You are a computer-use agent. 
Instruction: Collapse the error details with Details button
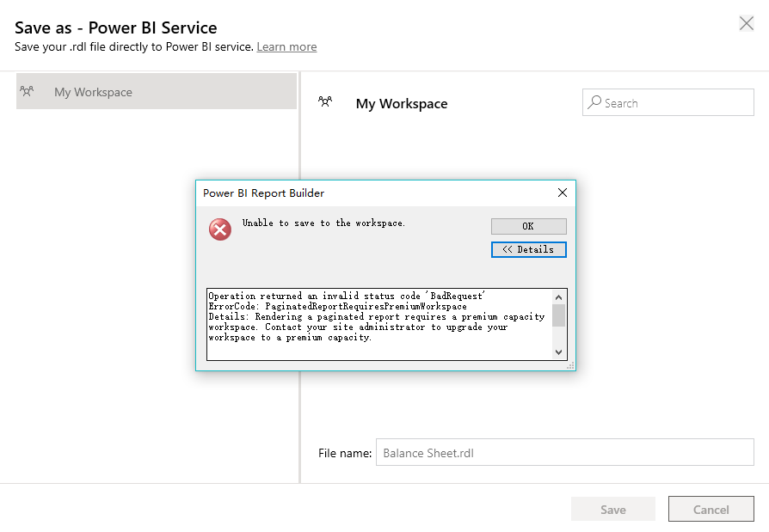[x=529, y=249]
